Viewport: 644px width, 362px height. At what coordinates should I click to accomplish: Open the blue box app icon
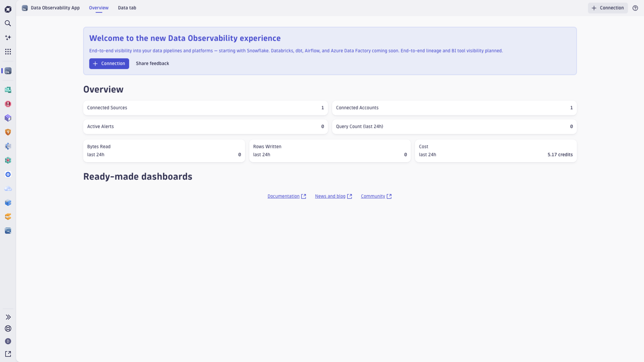click(8, 202)
